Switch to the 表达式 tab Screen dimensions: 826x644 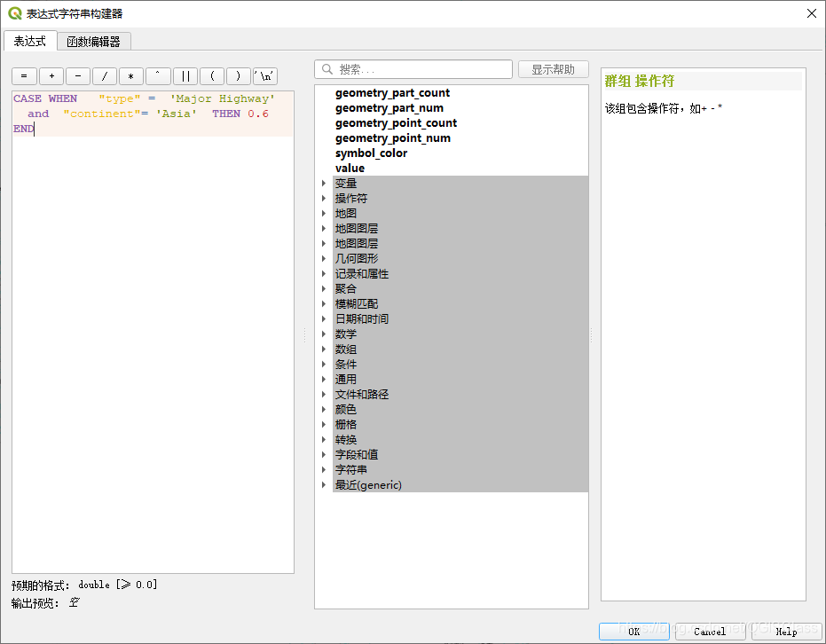pos(29,41)
